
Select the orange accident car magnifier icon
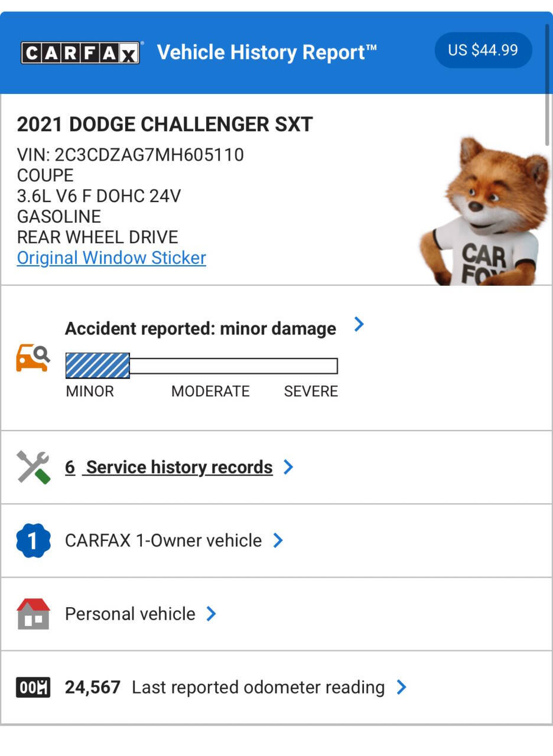34,357
